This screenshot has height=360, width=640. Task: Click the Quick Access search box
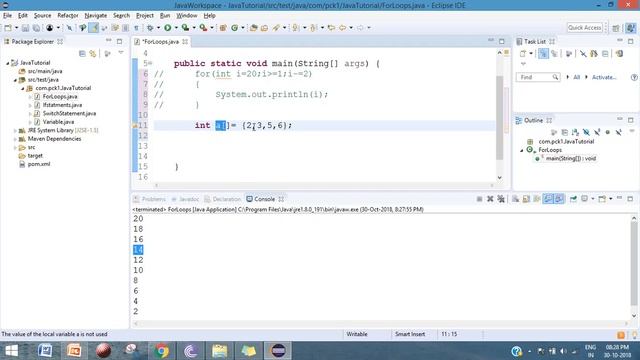click(585, 28)
